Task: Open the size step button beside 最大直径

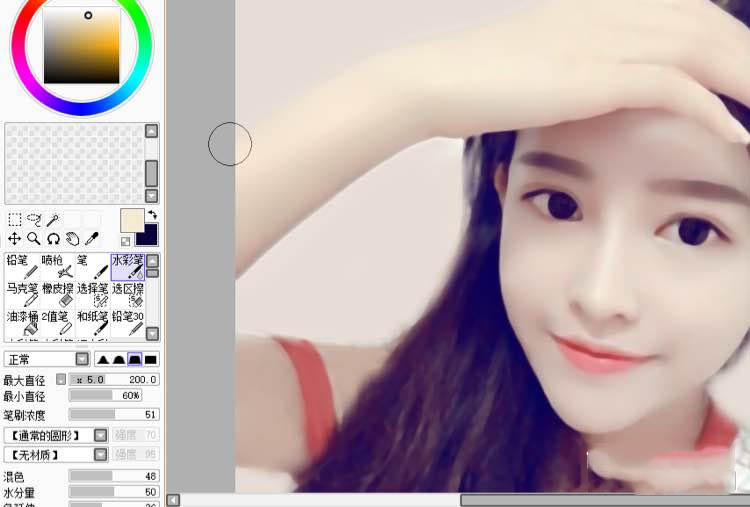Action: click(61, 379)
